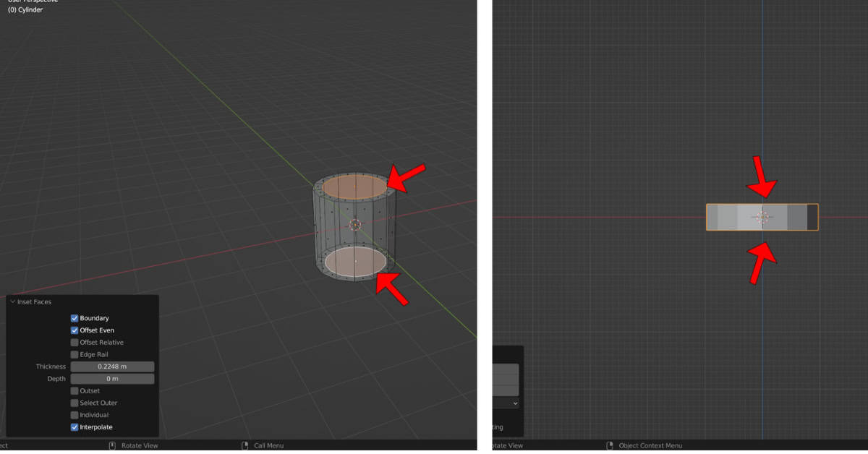
Task: Uncheck the Boundary option
Action: pyautogui.click(x=75, y=318)
